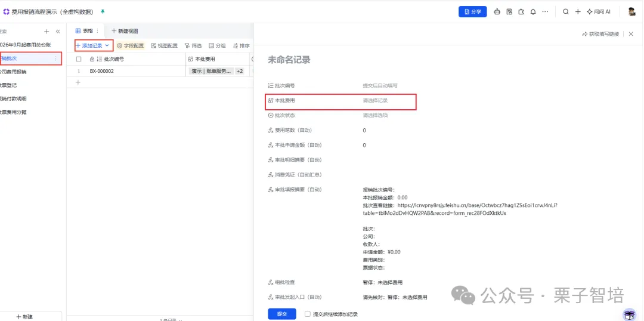The width and height of the screenshot is (644, 321).
Task: Expand the dropdown arrow next to 添加记录
Action: click(x=107, y=45)
